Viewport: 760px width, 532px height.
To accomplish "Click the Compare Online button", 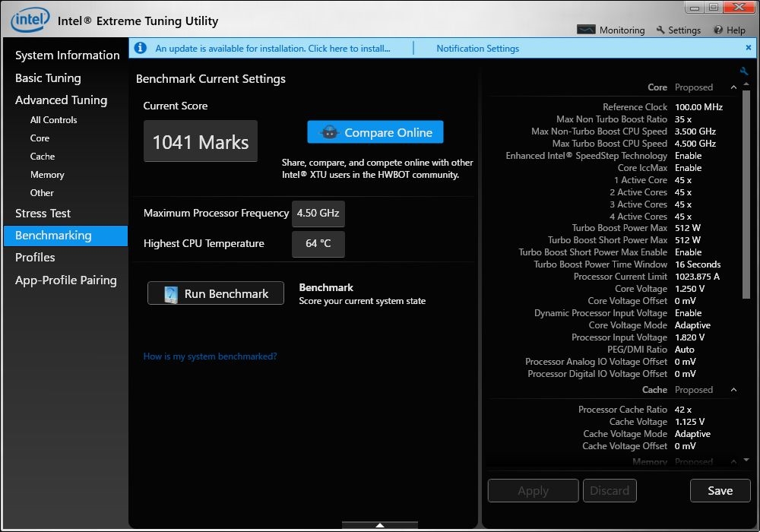I will pos(375,132).
